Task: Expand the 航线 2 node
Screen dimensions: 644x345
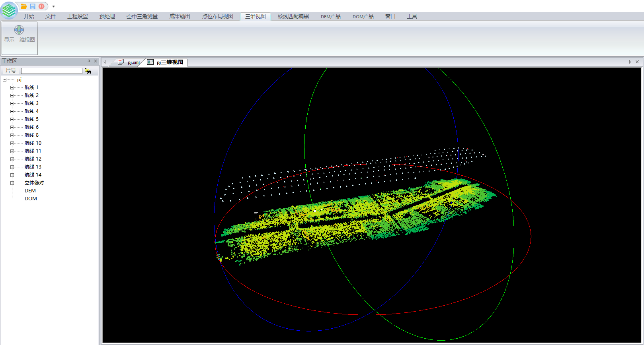Action: (12, 95)
